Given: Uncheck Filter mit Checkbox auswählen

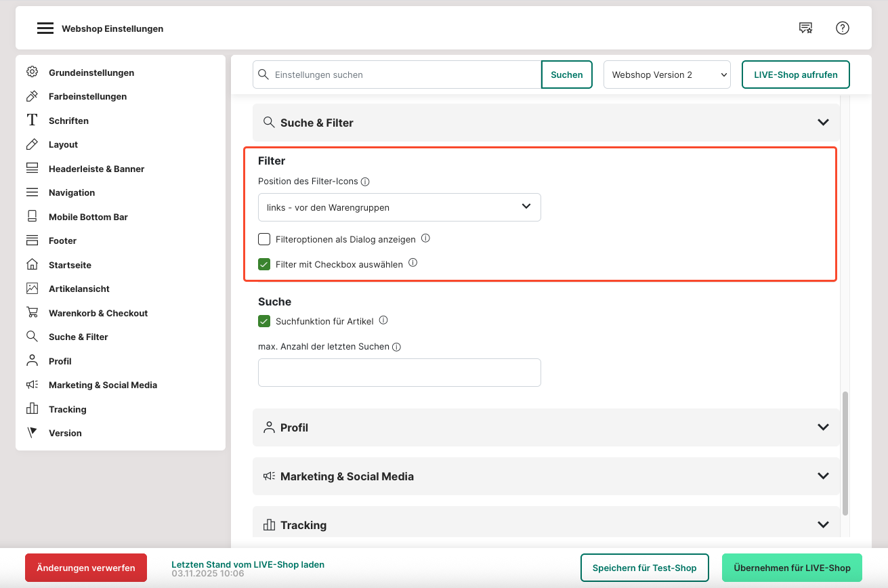Looking at the screenshot, I should (x=264, y=264).
